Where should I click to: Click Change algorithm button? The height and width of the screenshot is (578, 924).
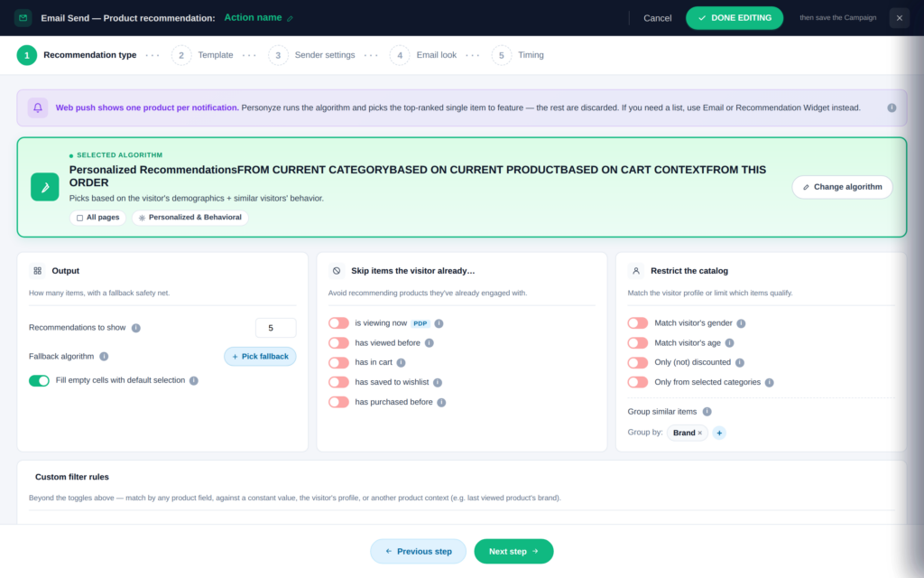click(x=842, y=187)
